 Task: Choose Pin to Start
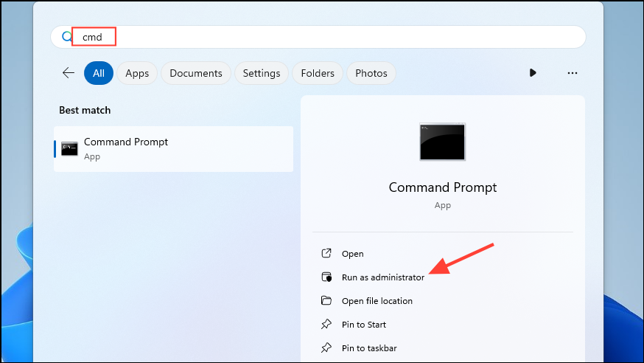364,325
